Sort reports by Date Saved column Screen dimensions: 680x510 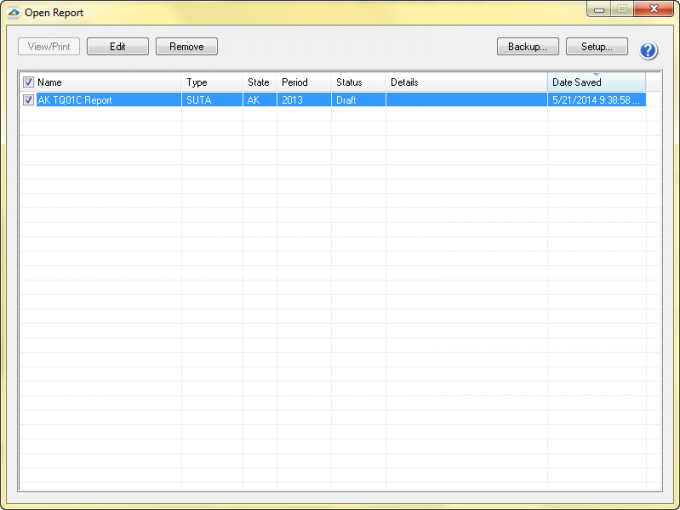(595, 82)
